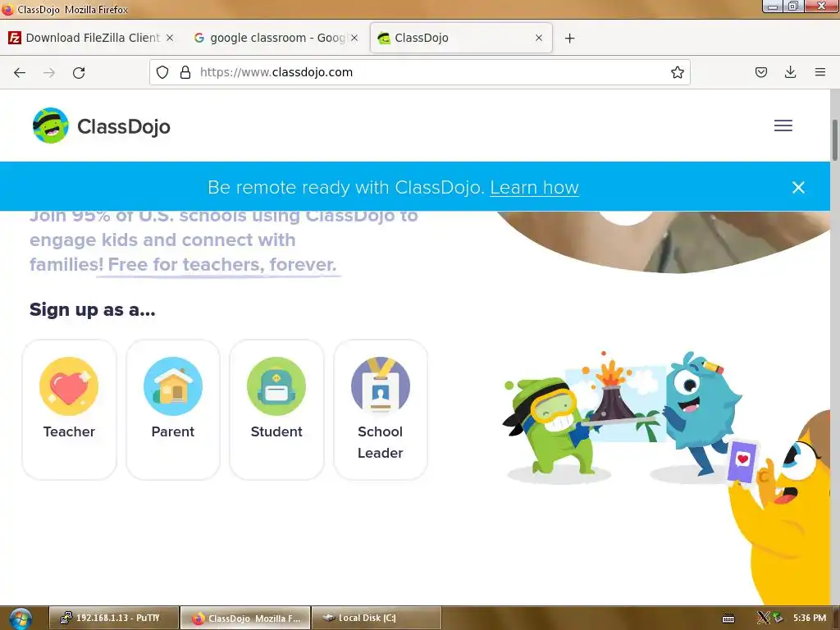The height and width of the screenshot is (630, 840).
Task: Go back with the browser back arrow
Action: [20, 73]
